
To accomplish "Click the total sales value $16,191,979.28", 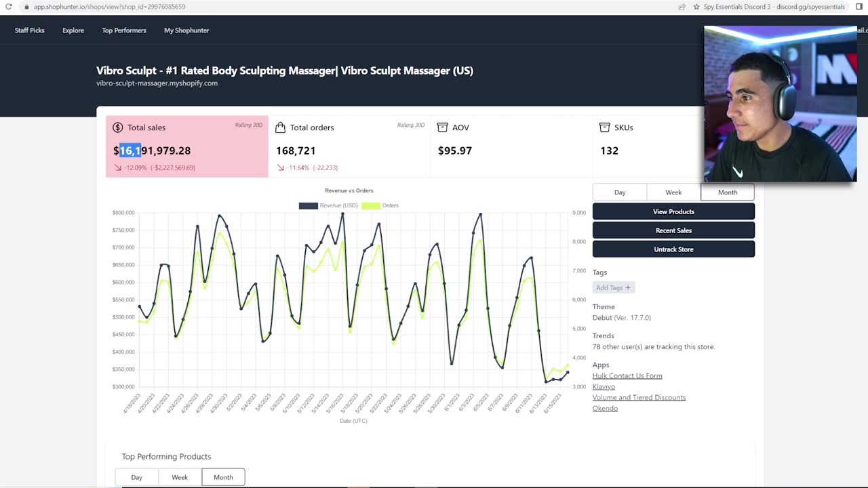I will 152,150.
